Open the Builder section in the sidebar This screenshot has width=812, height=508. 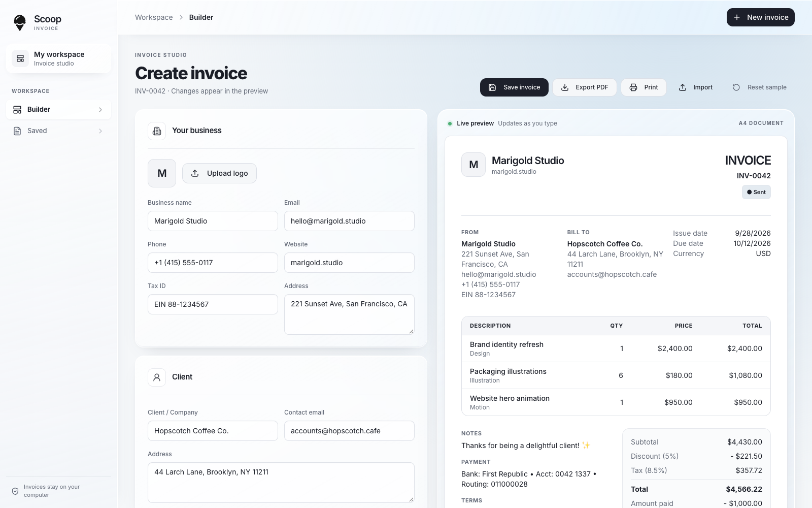click(x=58, y=110)
